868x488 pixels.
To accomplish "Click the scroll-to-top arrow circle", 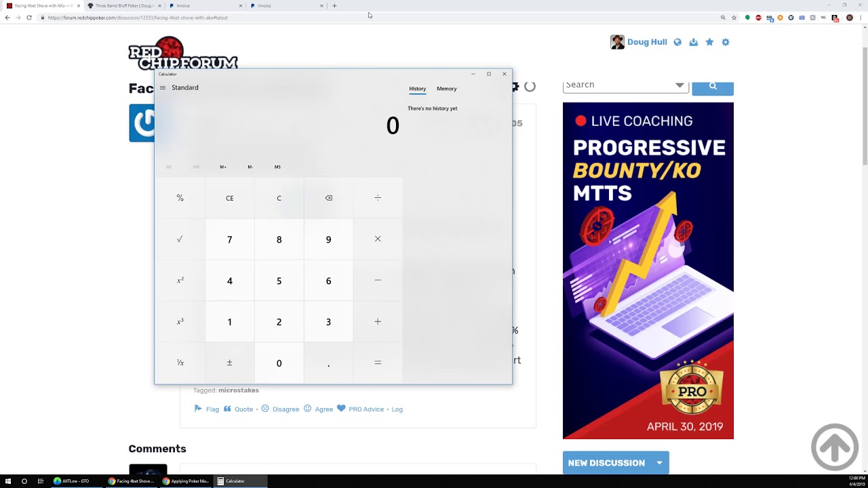I will [835, 447].
